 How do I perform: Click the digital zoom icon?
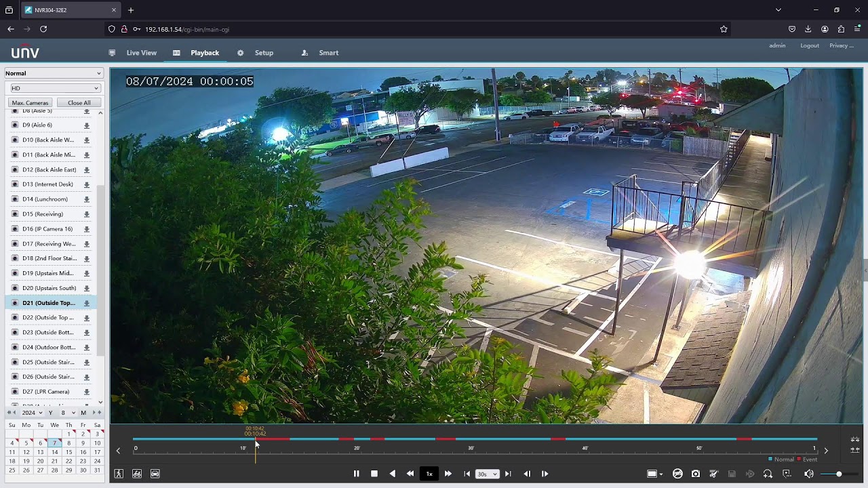click(x=768, y=474)
